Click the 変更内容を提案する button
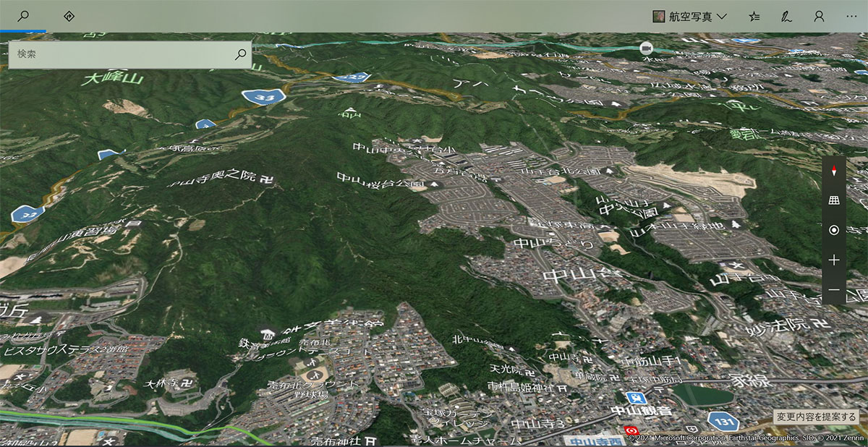 [x=817, y=417]
